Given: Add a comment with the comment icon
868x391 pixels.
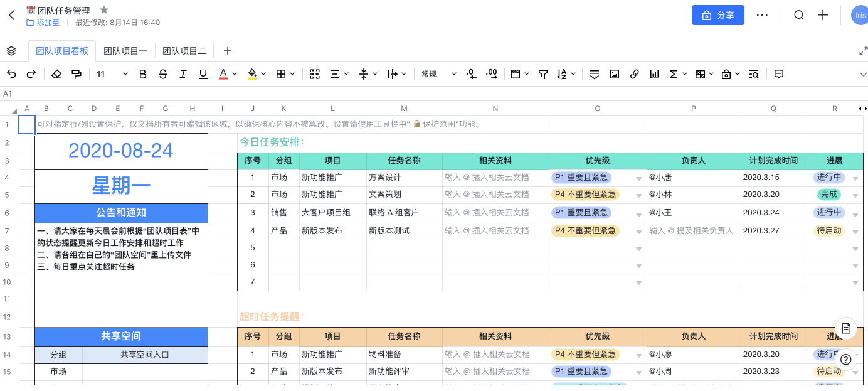Looking at the screenshot, I should 779,74.
